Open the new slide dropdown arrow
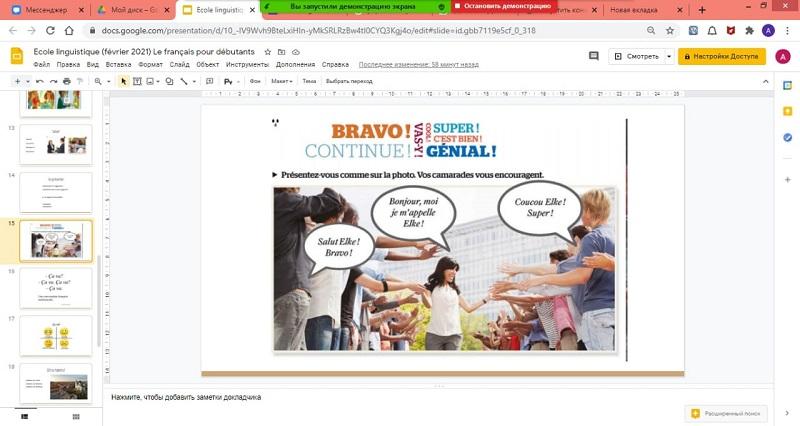The image size is (800, 426). (27, 81)
